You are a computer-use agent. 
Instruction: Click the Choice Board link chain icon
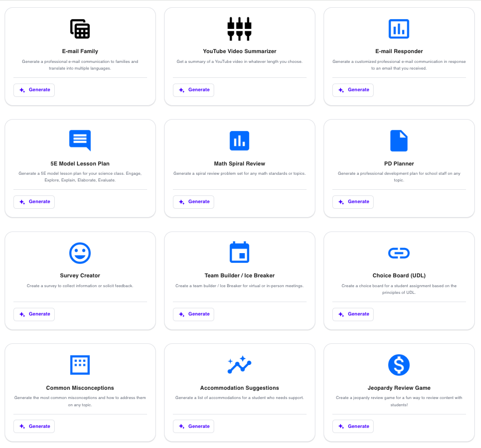coord(399,253)
